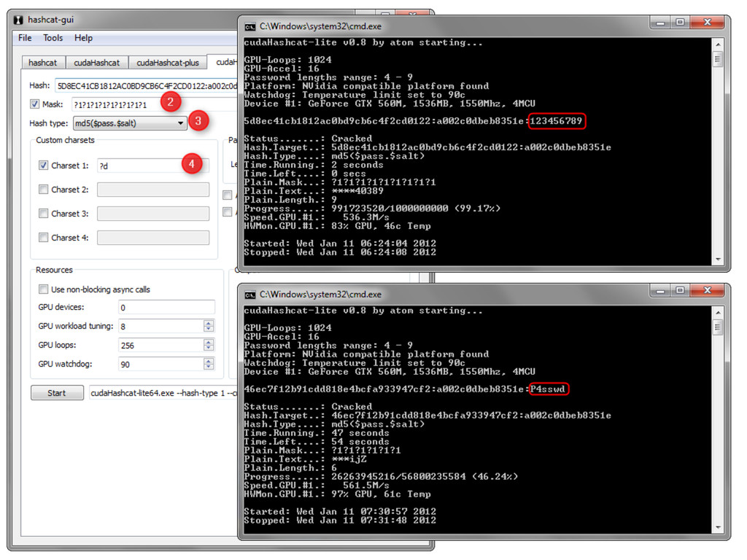Switch to the cudaHashcat-plus tab
This screenshot has width=747, height=560.
coord(168,63)
